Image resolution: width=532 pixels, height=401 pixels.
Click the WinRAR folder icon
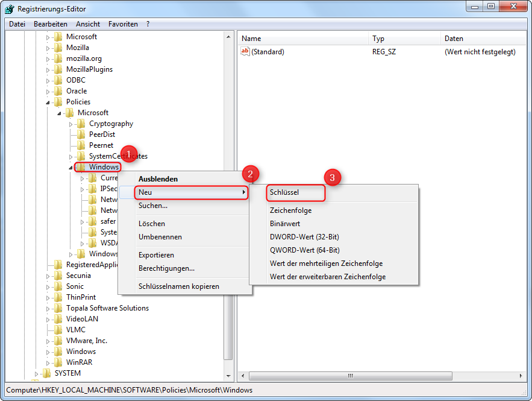click(x=59, y=362)
